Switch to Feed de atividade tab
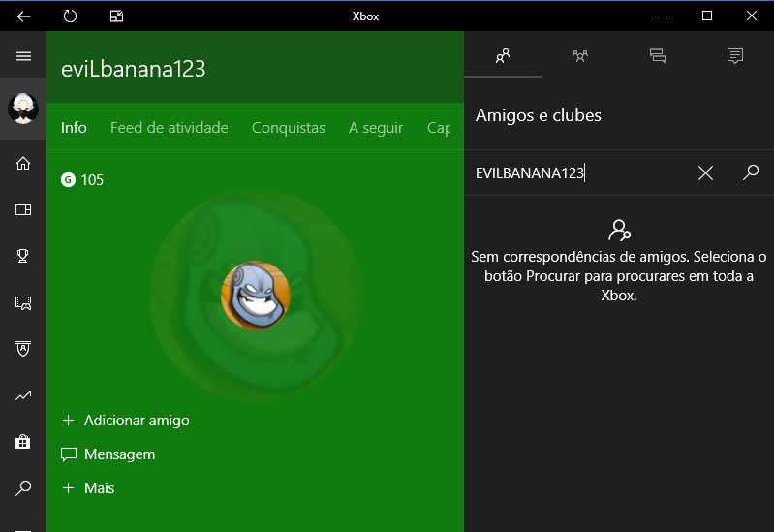774x532 pixels. coord(169,128)
